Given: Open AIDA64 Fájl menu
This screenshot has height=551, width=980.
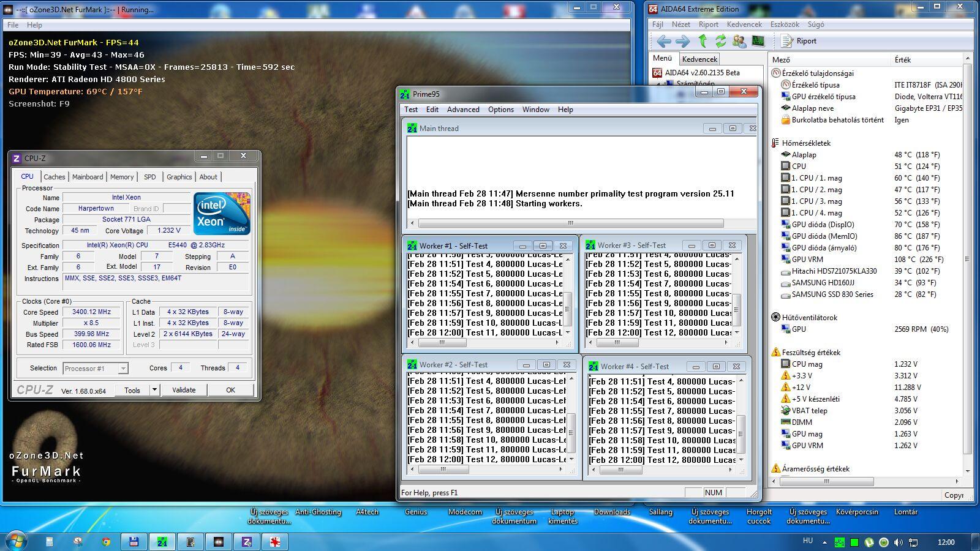Looking at the screenshot, I should 658,24.
